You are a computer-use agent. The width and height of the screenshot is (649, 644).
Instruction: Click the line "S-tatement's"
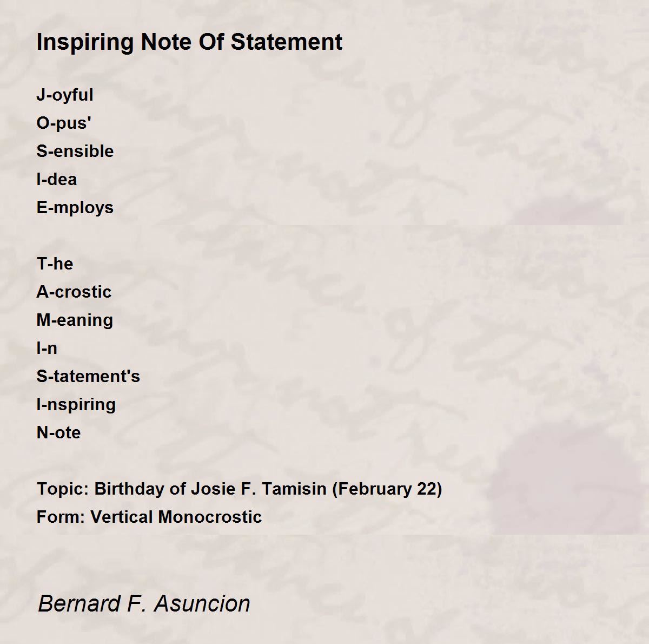88,376
